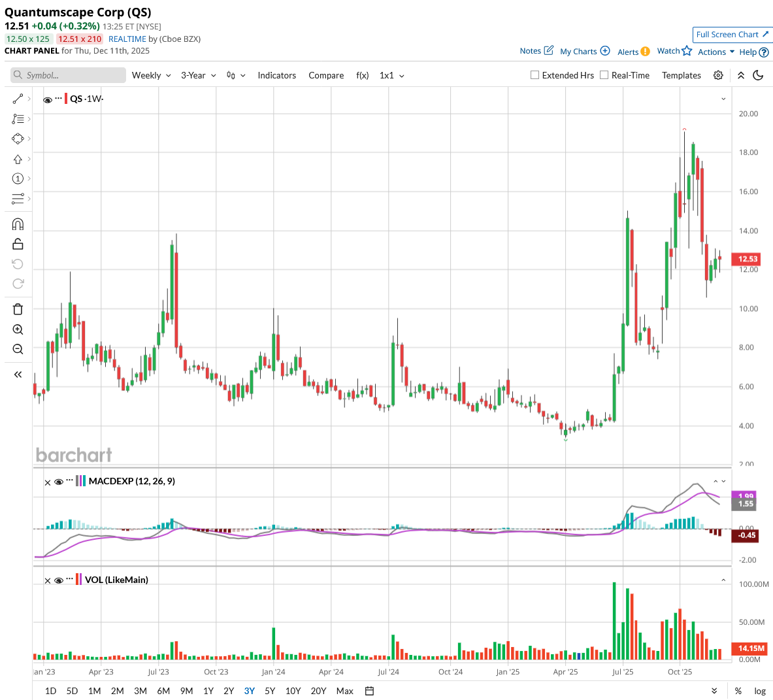Click the Symbol search field
The width and height of the screenshot is (773, 700).
[x=68, y=75]
